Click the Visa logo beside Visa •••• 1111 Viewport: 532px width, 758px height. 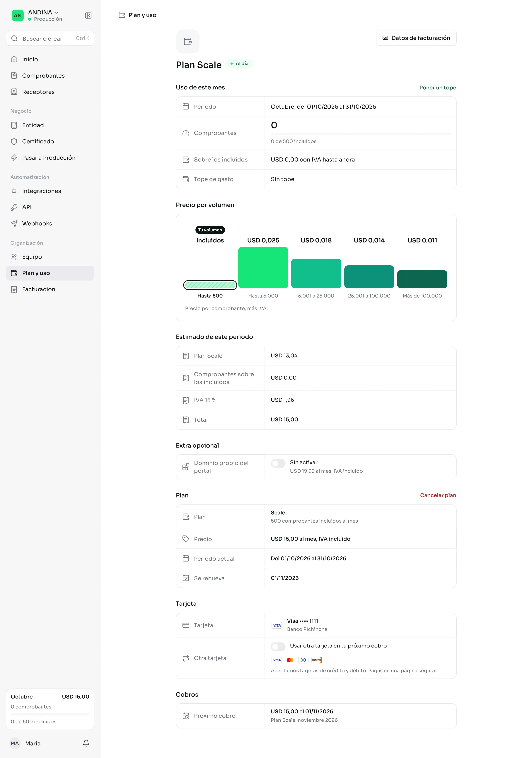pos(277,625)
